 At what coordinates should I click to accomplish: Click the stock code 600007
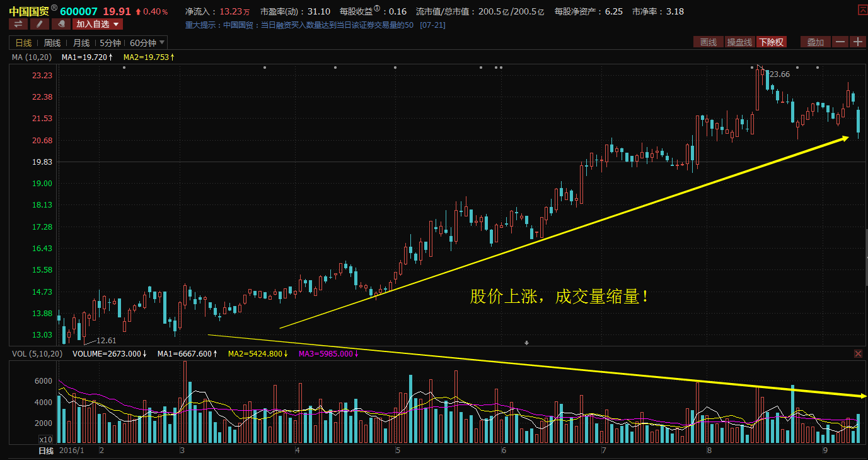(x=79, y=11)
